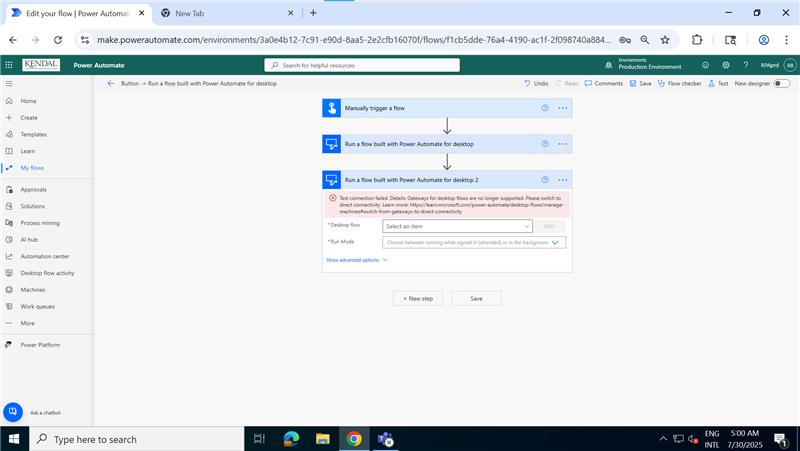
Task: Select My flows in the sidebar
Action: 32,168
